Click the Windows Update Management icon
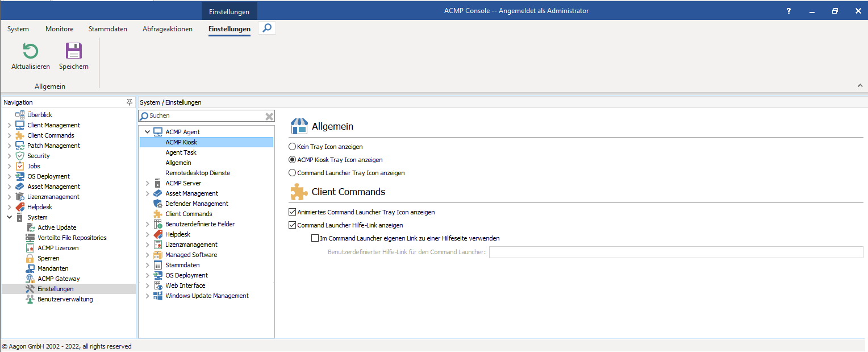This screenshot has width=868, height=352. tap(158, 296)
